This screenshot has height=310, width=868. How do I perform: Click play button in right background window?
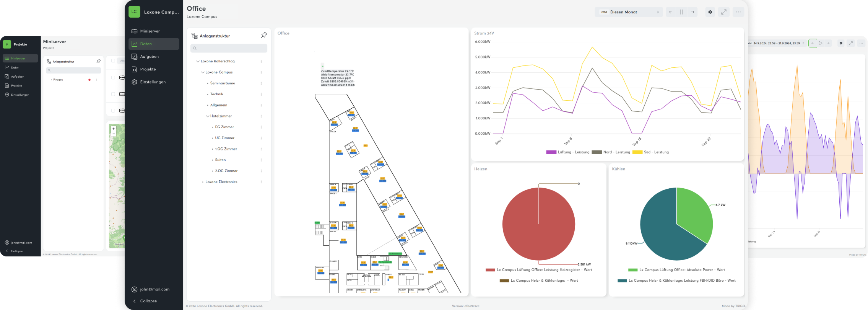click(821, 43)
